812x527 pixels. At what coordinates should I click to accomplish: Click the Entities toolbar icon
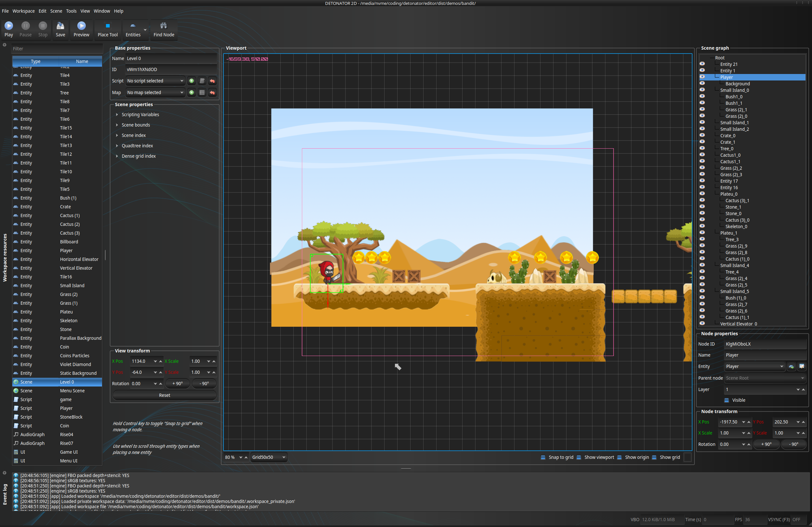133,26
